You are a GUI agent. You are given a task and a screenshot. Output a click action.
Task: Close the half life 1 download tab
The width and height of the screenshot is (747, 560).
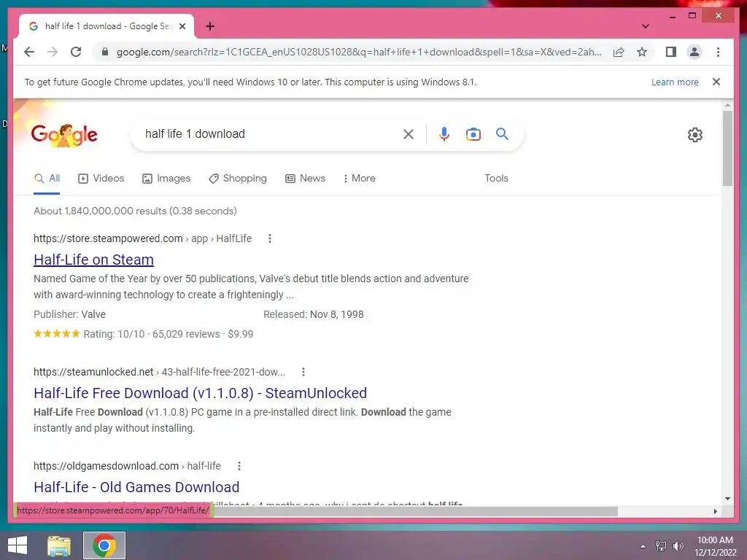coord(182,26)
